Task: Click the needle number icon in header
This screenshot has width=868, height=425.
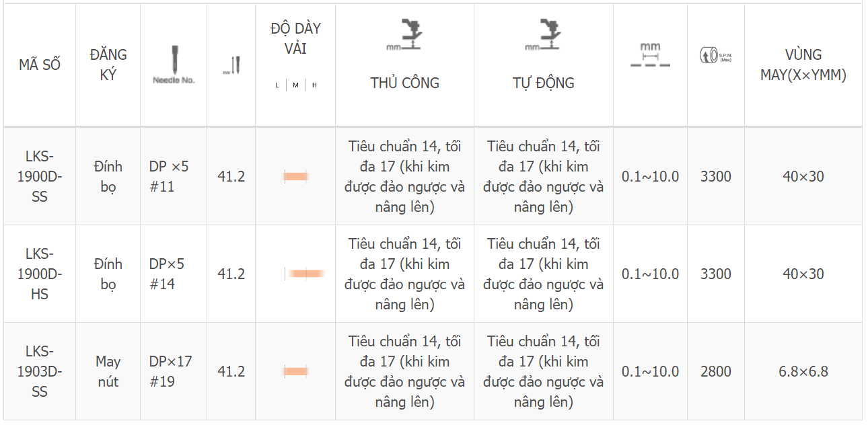Action: (174, 65)
